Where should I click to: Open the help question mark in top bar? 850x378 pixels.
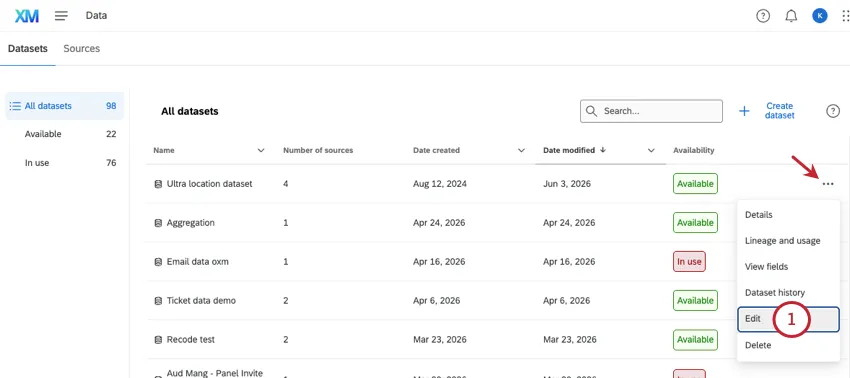point(763,16)
